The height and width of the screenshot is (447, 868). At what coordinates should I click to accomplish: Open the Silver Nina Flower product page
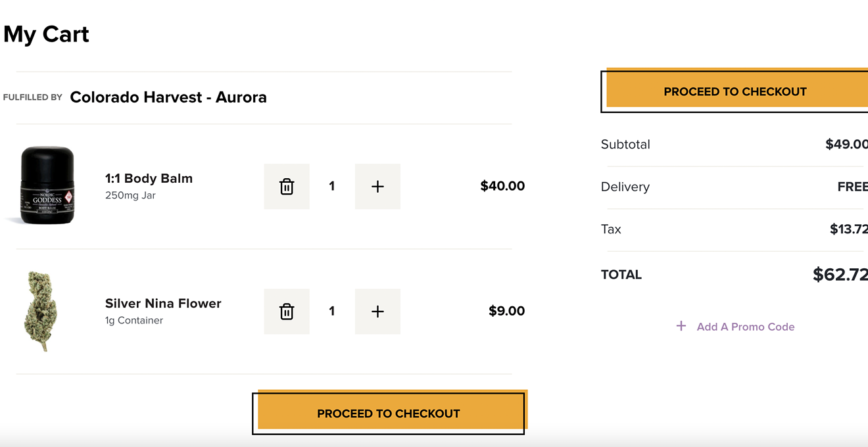point(162,303)
